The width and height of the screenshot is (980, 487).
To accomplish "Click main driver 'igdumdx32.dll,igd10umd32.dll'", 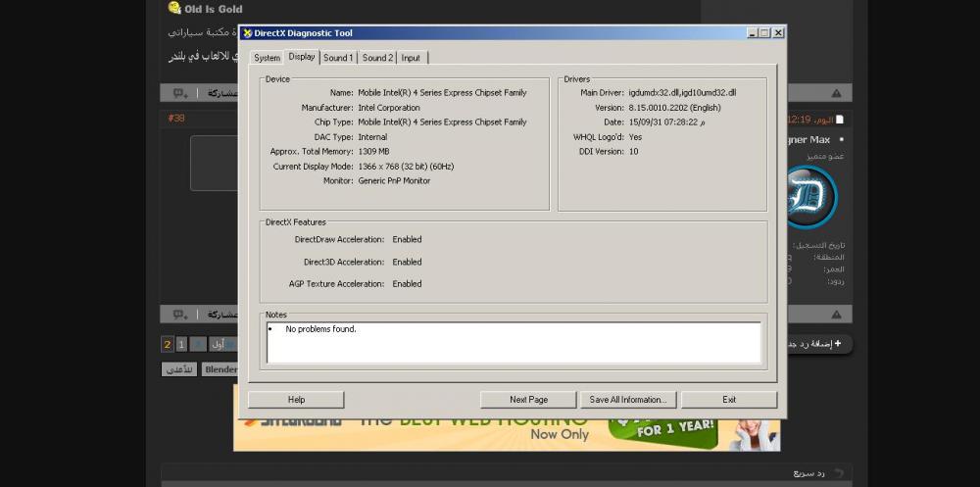I will coord(682,92).
